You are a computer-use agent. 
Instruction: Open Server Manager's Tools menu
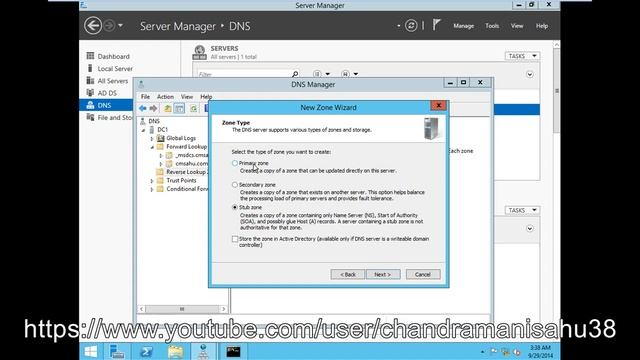(492, 26)
